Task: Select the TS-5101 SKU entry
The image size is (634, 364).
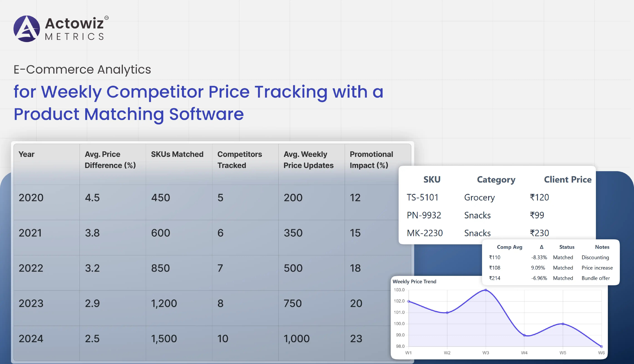Action: tap(423, 198)
